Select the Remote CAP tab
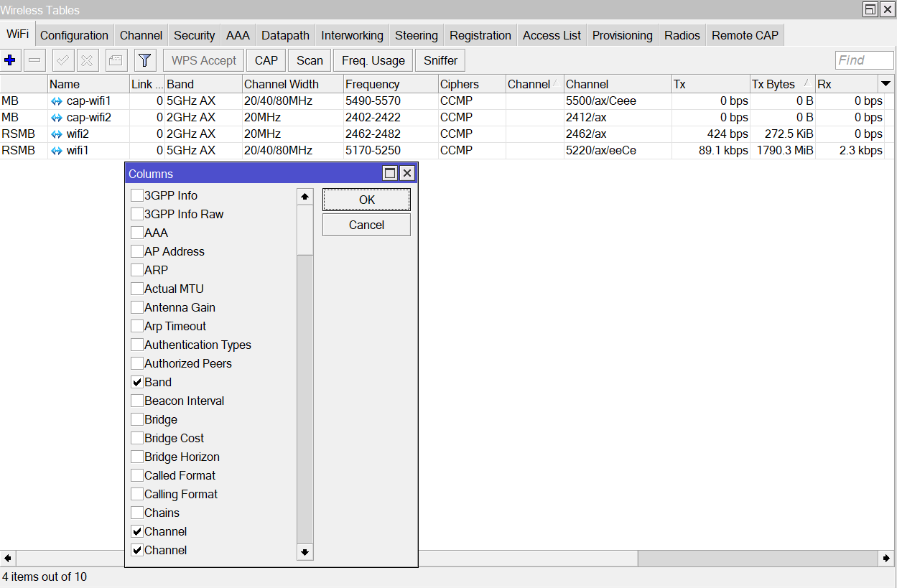Screen dimensions: 897x588 pos(745,35)
